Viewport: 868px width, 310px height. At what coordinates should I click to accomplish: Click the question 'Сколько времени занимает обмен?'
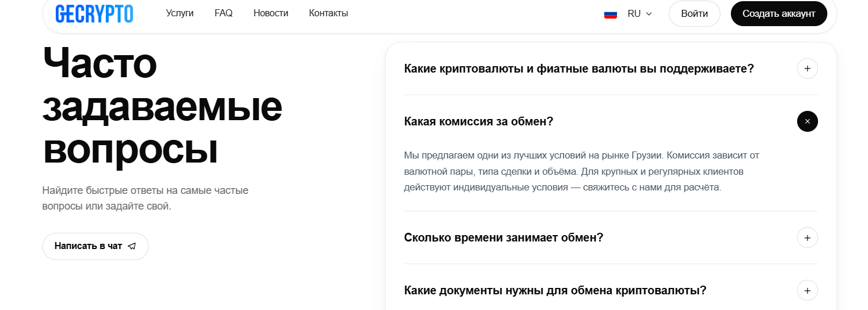pos(504,237)
